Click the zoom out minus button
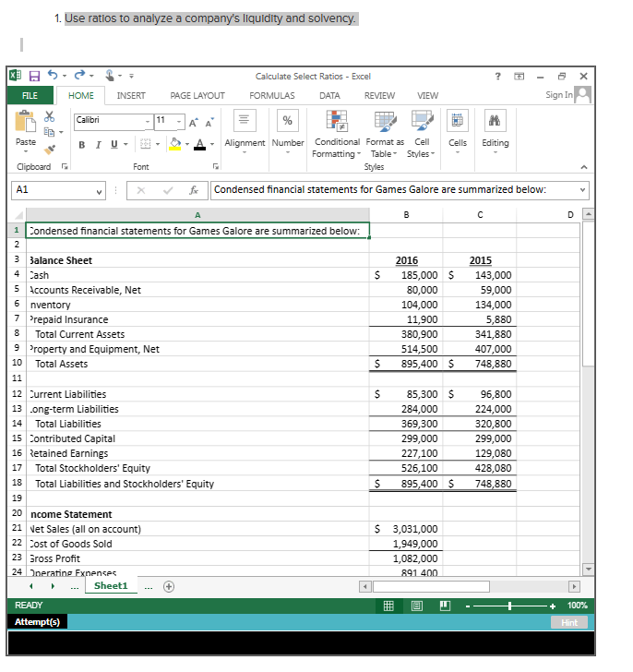Image resolution: width=633 pixels, height=672 pixels. pyautogui.click(x=468, y=606)
